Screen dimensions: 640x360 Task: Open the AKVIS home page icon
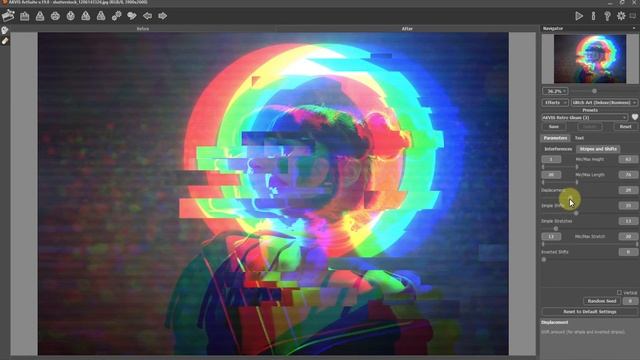tap(8, 16)
